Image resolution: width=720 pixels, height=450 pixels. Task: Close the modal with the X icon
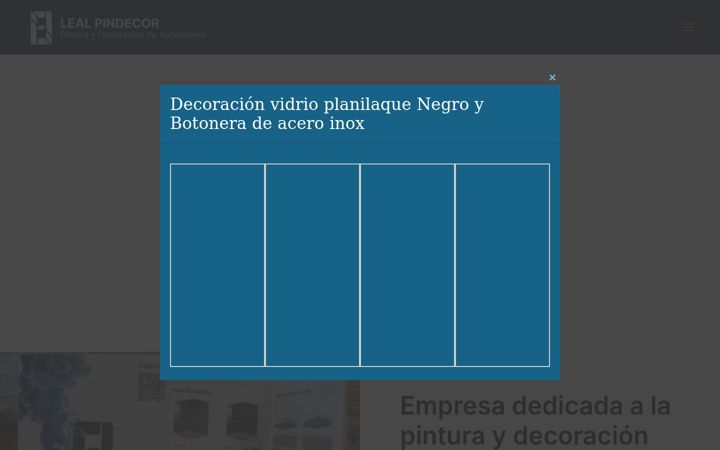[552, 78]
